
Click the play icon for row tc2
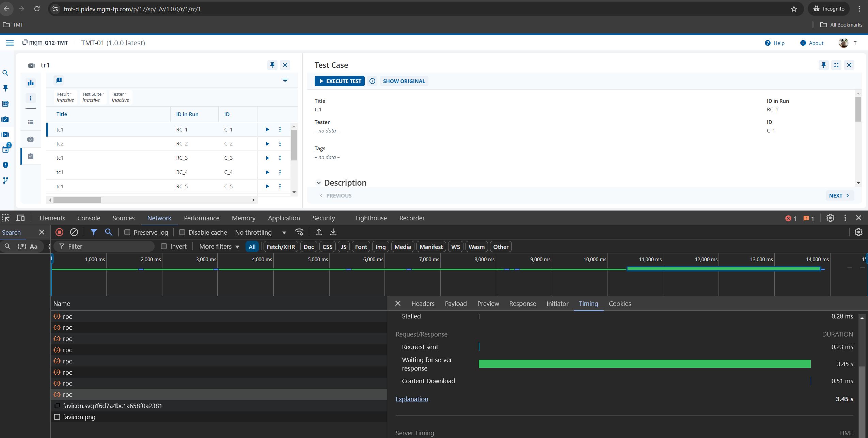click(x=267, y=144)
